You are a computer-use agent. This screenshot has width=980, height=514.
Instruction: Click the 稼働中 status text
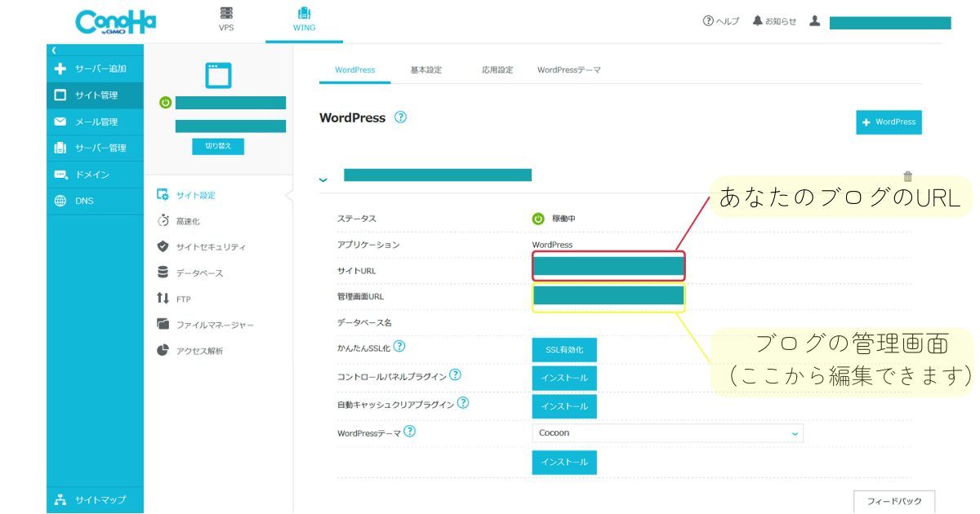pos(563,219)
